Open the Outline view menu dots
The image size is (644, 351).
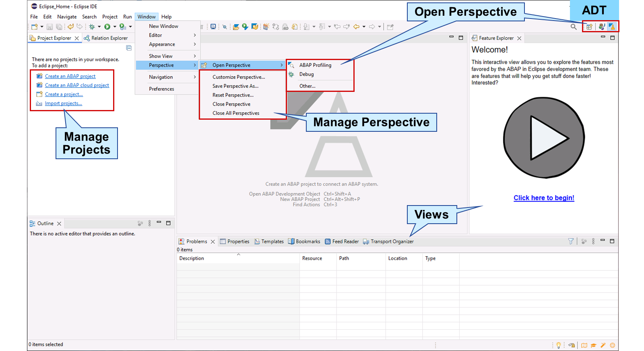pyautogui.click(x=150, y=223)
